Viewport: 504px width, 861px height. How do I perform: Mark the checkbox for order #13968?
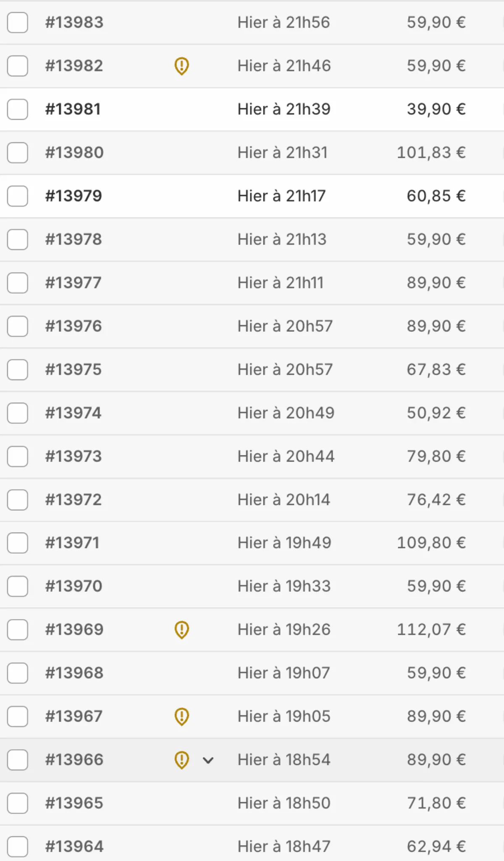click(18, 673)
